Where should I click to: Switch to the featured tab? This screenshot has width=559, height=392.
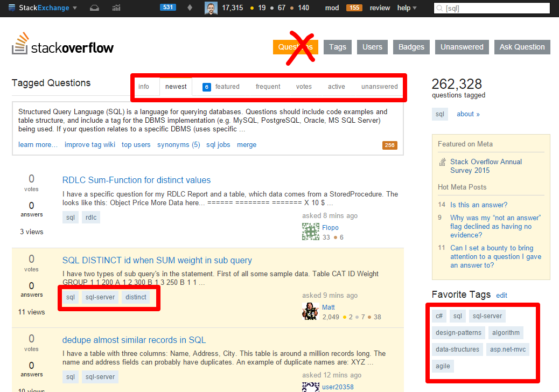point(221,87)
